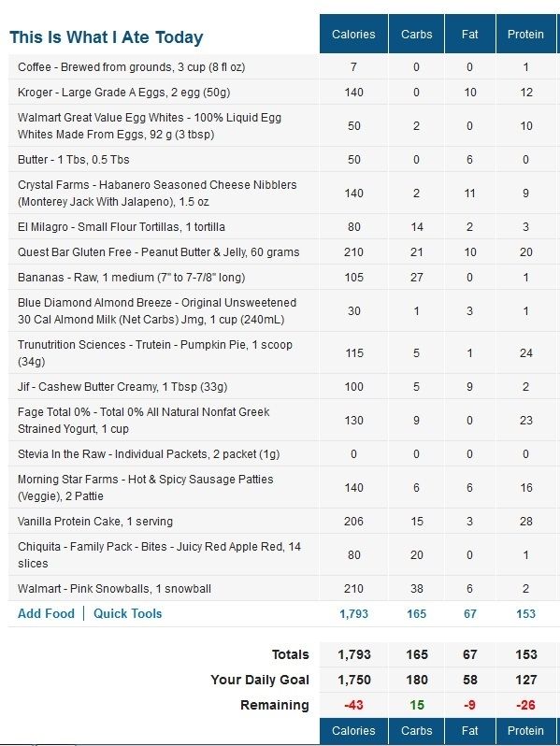Select the top Calories column header
This screenshot has height=746, width=560.
[x=353, y=34]
